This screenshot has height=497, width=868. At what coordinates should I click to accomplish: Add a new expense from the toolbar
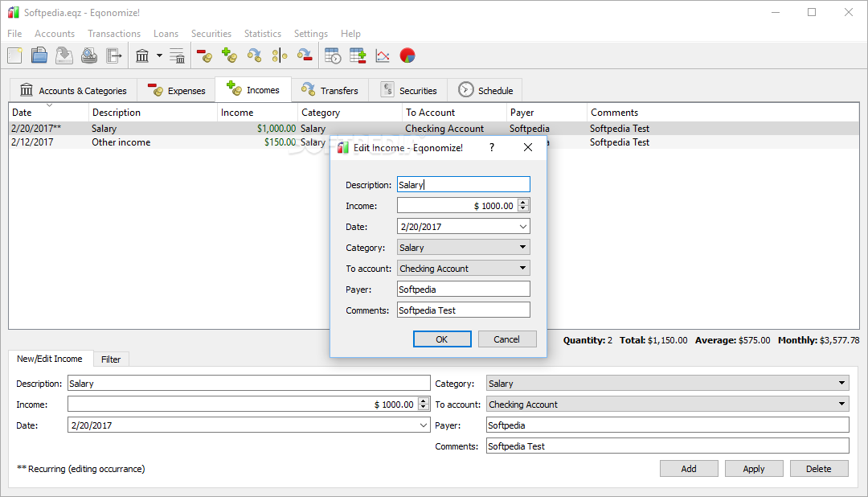204,55
